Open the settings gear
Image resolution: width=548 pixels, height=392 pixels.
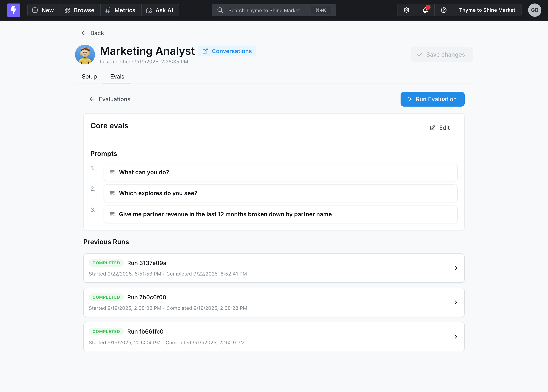(406, 10)
